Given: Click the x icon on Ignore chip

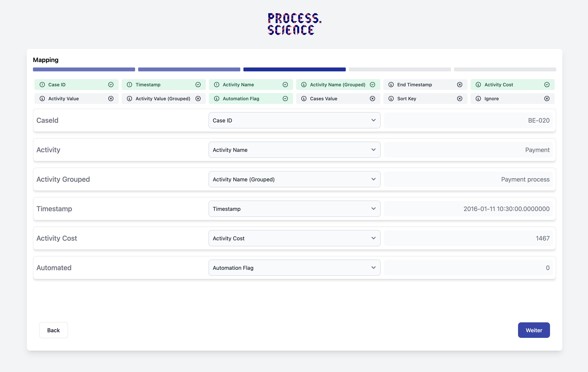Looking at the screenshot, I should [x=547, y=99].
